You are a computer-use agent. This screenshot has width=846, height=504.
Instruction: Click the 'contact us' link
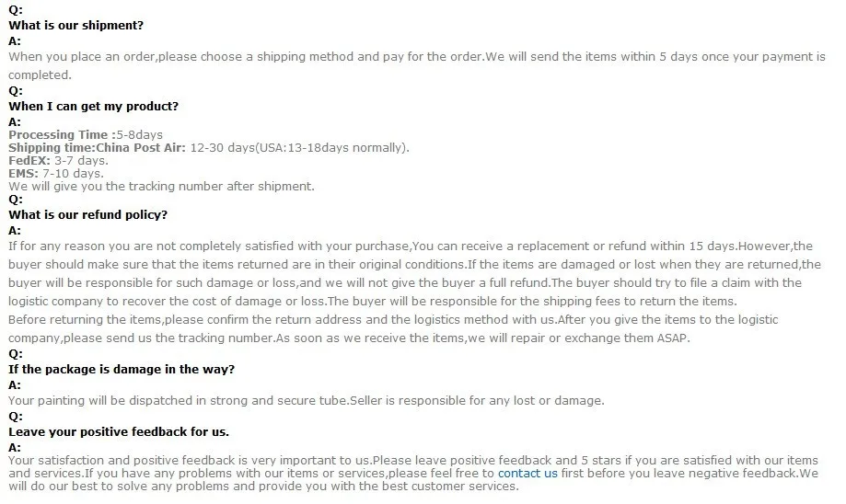tap(527, 474)
